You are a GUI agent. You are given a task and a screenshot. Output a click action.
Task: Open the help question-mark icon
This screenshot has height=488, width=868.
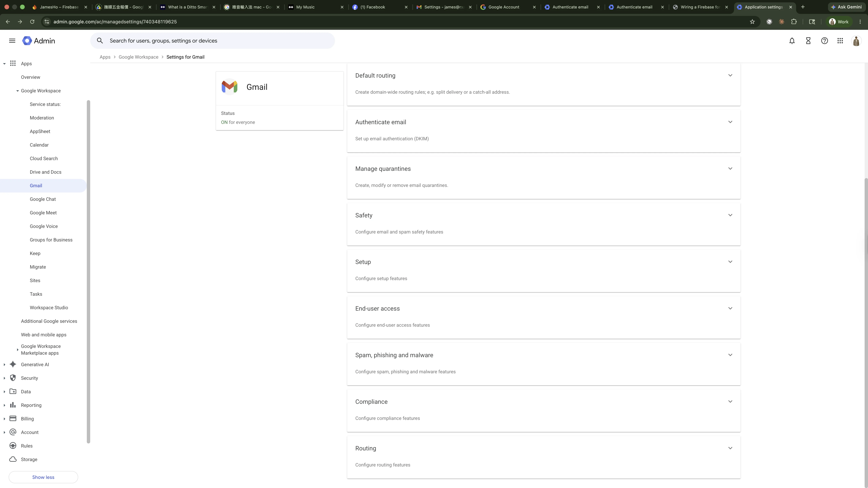[824, 41]
